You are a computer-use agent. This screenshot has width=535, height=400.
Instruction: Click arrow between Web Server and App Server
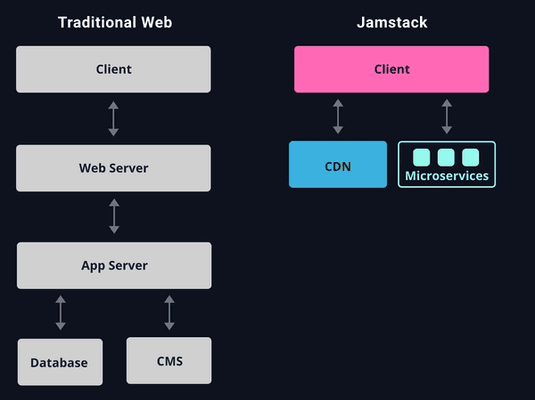[x=114, y=216]
